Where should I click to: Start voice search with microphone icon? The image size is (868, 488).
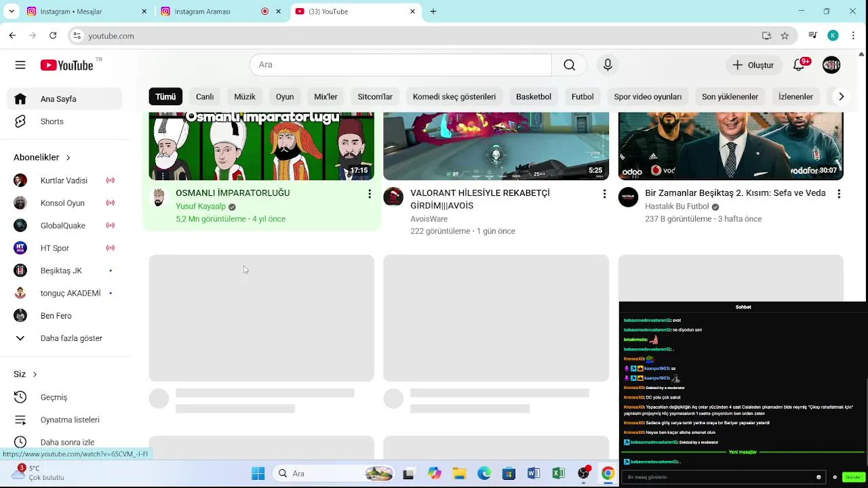point(608,65)
